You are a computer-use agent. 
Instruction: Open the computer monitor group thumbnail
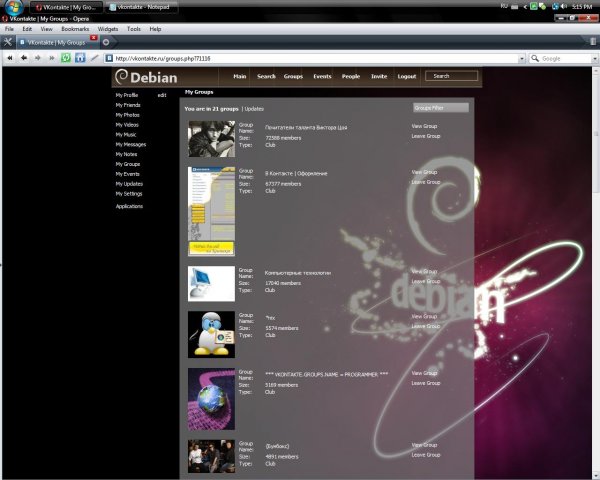211,284
